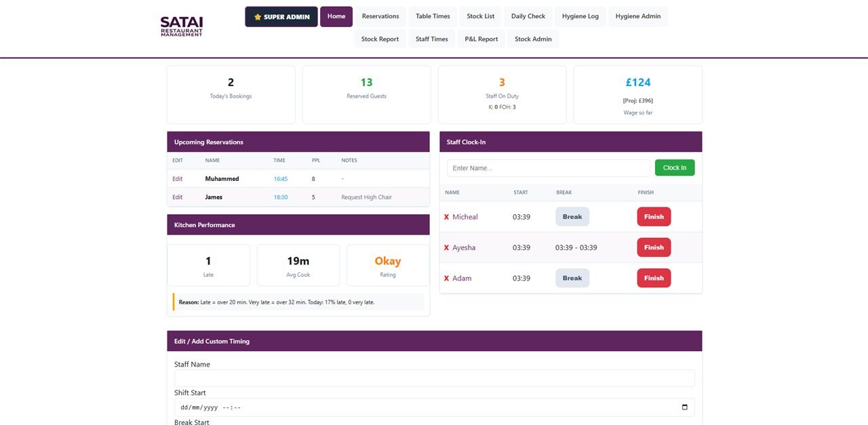The width and height of the screenshot is (868, 425).
Task: Remove Ayesha using the red X icon
Action: (446, 247)
